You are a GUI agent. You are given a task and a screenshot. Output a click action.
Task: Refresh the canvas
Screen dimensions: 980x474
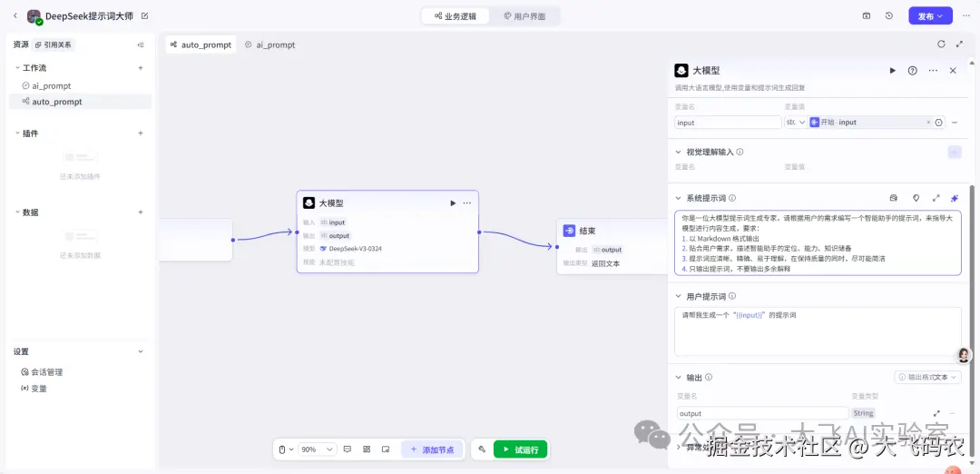click(x=941, y=44)
